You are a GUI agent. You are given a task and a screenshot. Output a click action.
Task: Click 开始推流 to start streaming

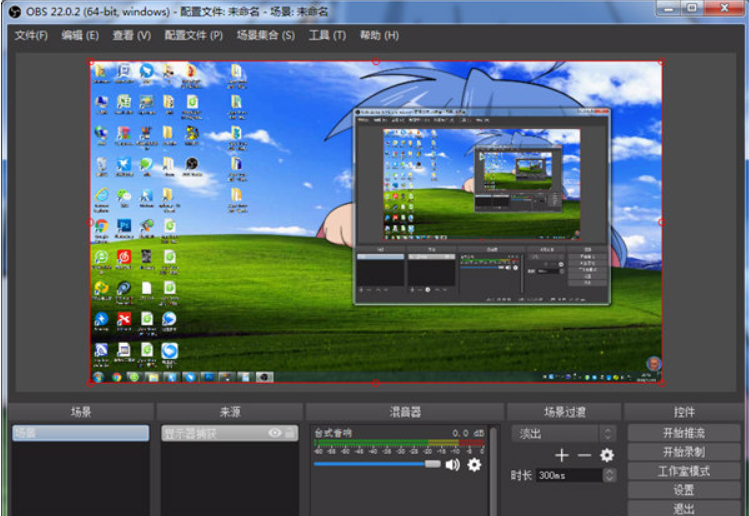684,433
